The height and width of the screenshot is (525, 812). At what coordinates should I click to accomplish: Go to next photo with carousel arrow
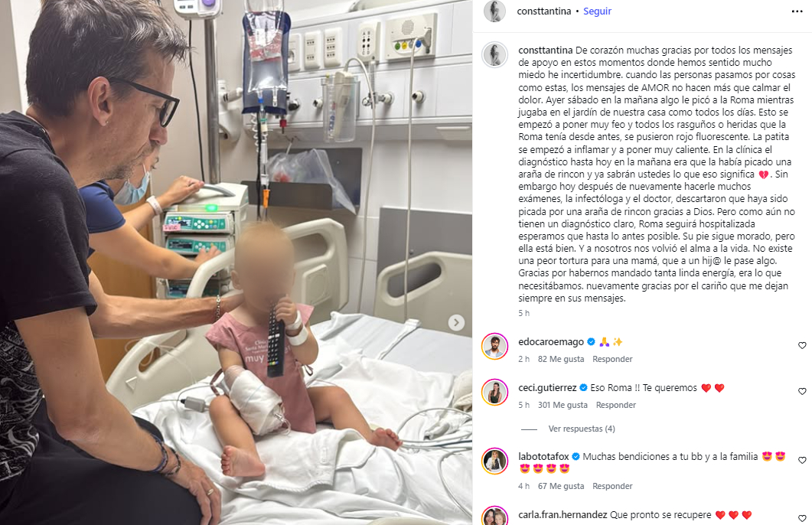pyautogui.click(x=456, y=322)
